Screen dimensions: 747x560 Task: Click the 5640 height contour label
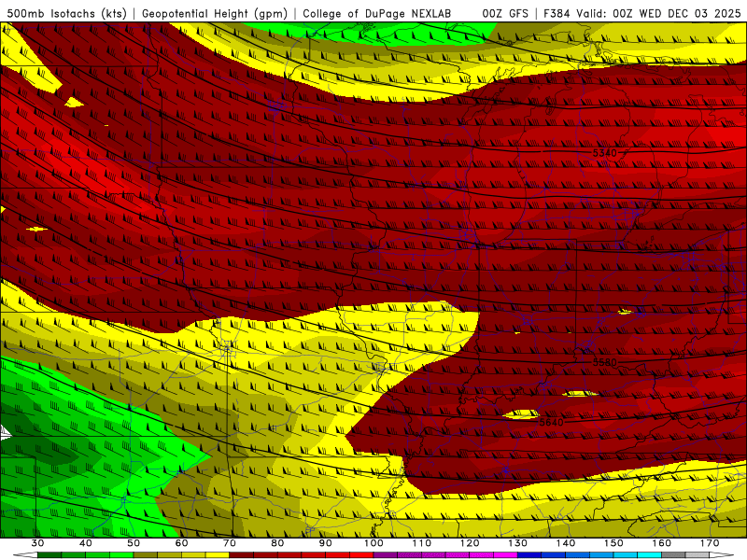click(x=551, y=423)
